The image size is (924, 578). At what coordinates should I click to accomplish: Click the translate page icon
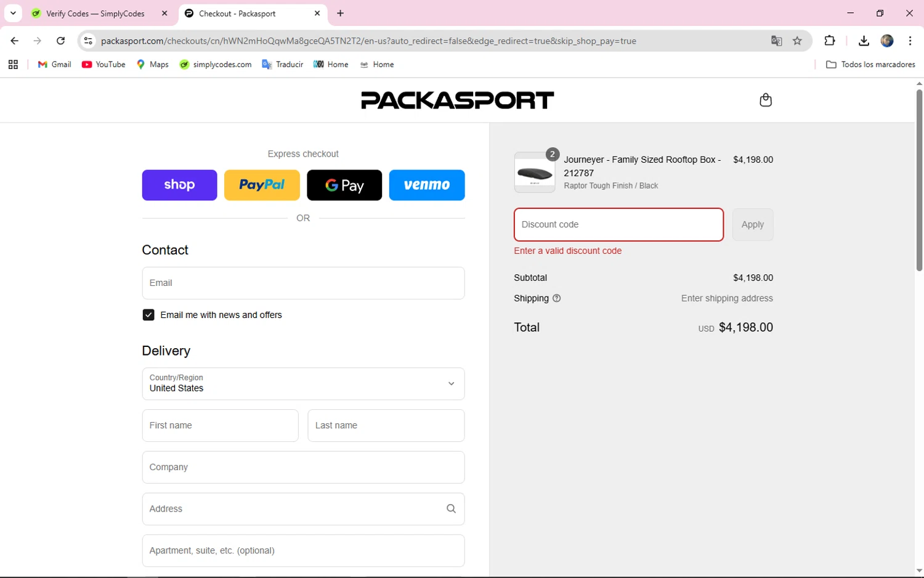pos(776,41)
